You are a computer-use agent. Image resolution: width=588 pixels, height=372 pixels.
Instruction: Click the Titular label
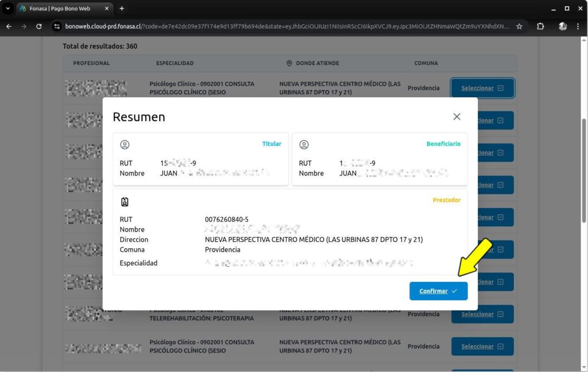[x=272, y=144]
